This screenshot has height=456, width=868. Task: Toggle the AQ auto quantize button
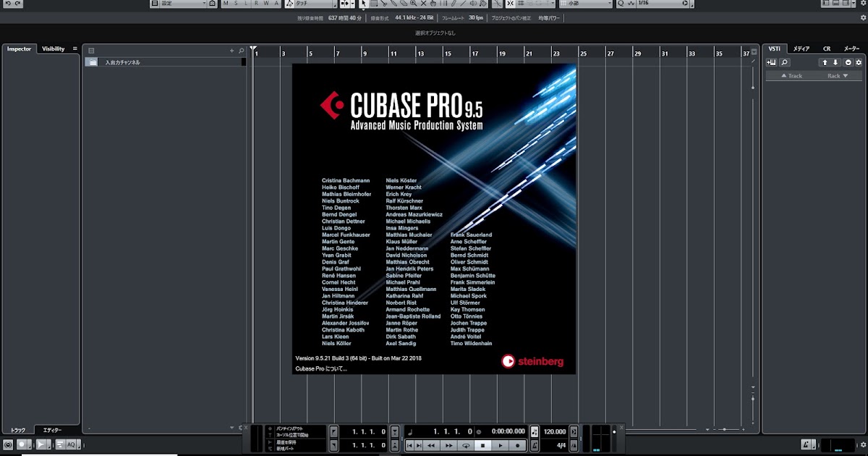click(71, 444)
